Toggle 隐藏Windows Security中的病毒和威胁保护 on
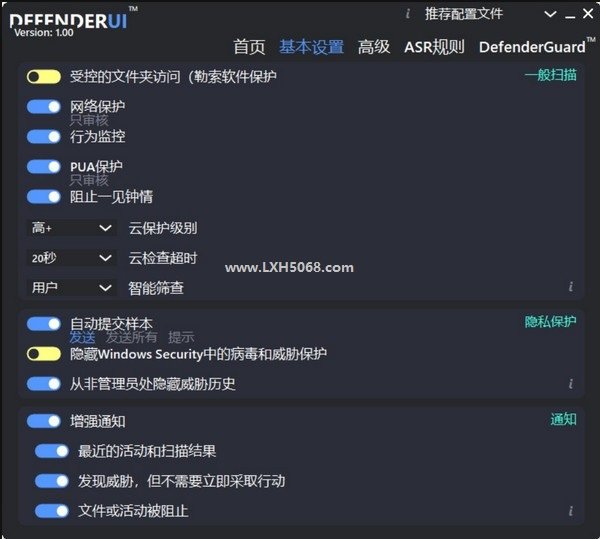 point(44,353)
